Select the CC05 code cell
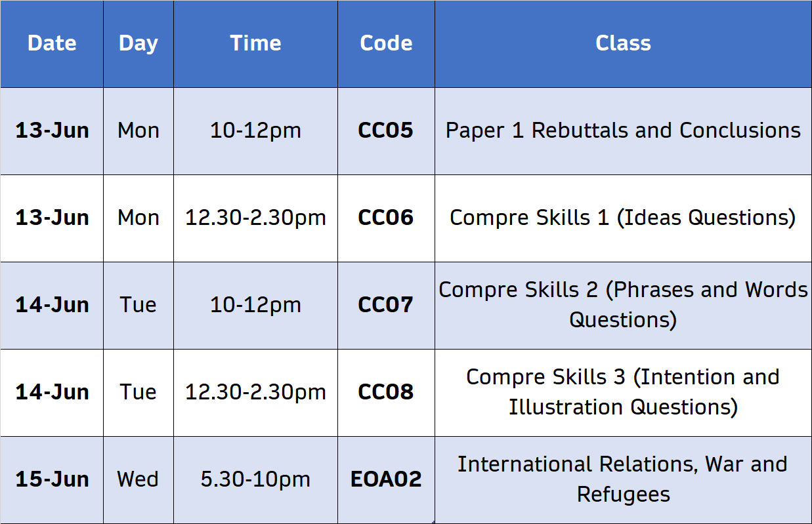812x524 pixels. pos(386,131)
